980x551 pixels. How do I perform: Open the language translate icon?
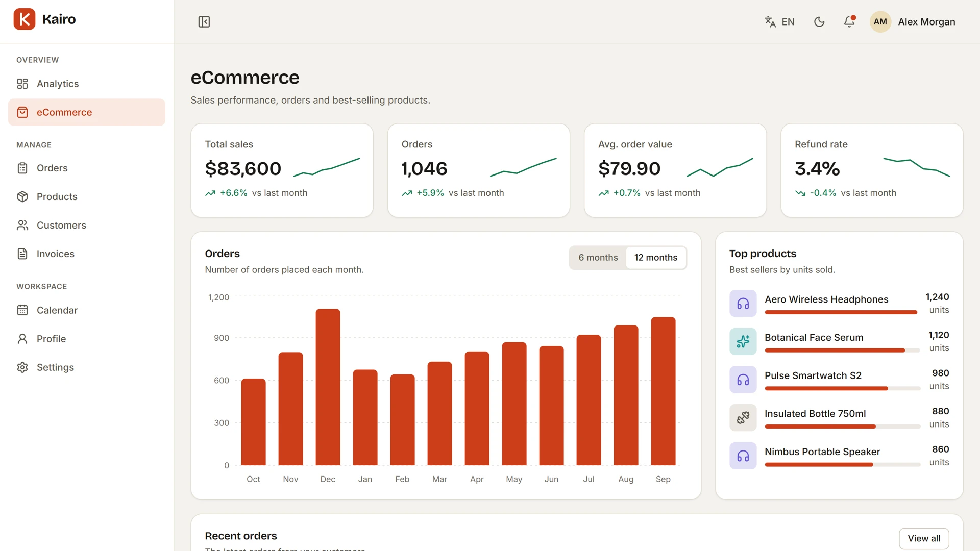point(770,22)
